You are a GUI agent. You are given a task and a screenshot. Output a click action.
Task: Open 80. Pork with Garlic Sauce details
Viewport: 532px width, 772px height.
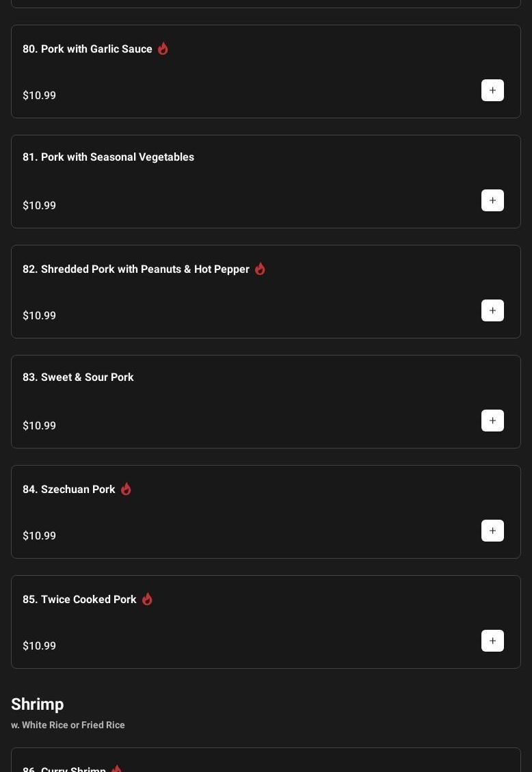(88, 49)
